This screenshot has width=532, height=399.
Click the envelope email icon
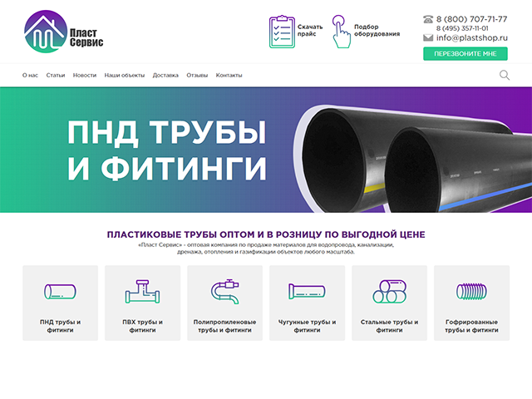tap(428, 37)
